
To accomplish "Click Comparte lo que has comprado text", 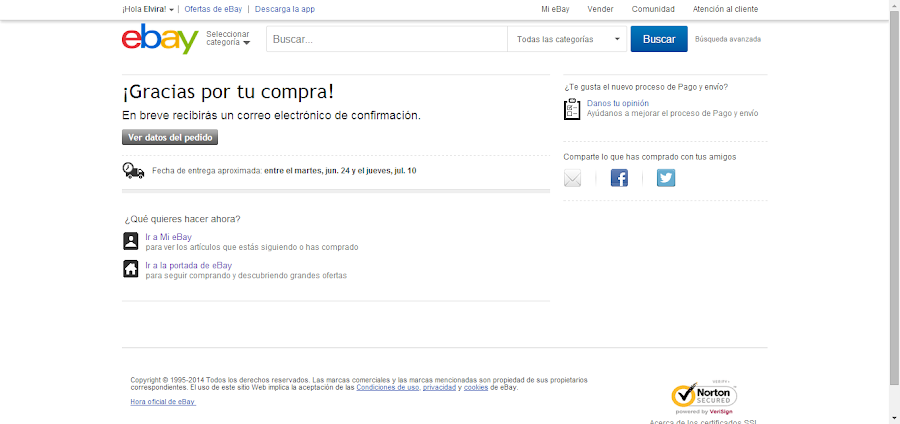I will click(x=650, y=157).
